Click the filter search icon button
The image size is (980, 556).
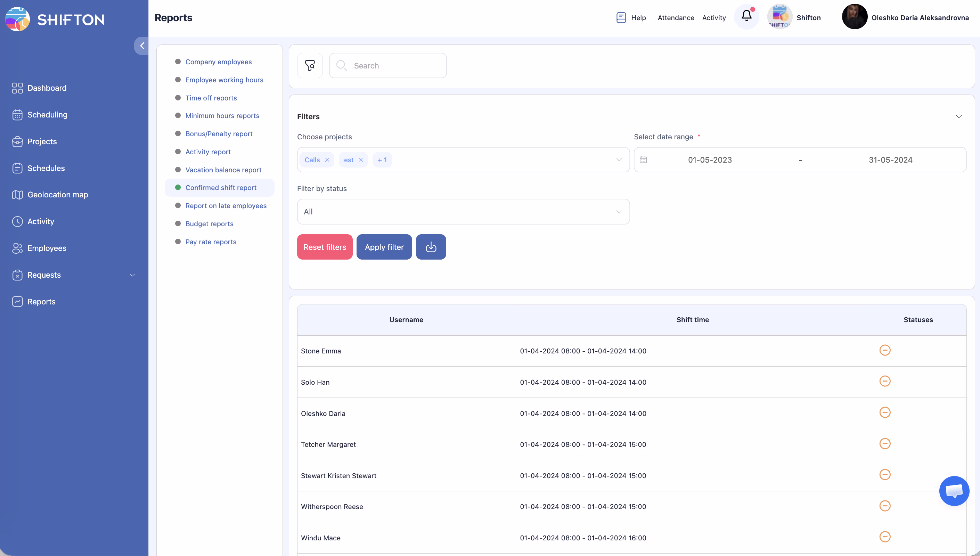tap(310, 66)
